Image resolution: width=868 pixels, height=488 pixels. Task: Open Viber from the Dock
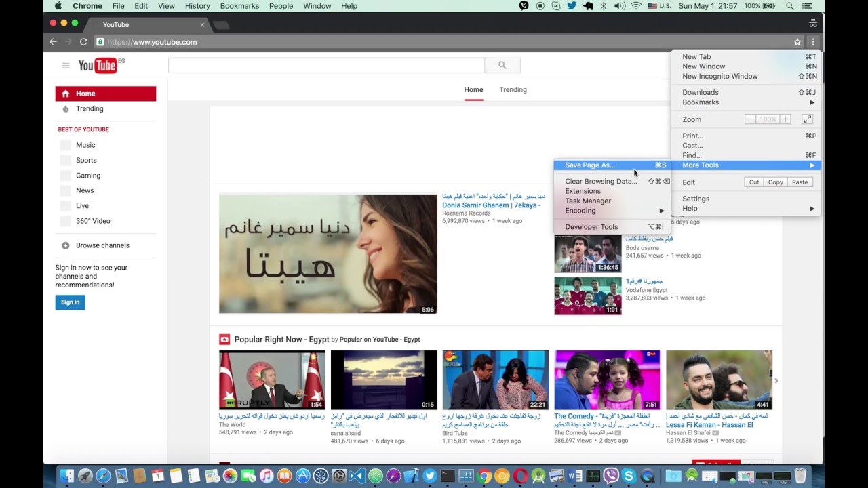tap(610, 476)
